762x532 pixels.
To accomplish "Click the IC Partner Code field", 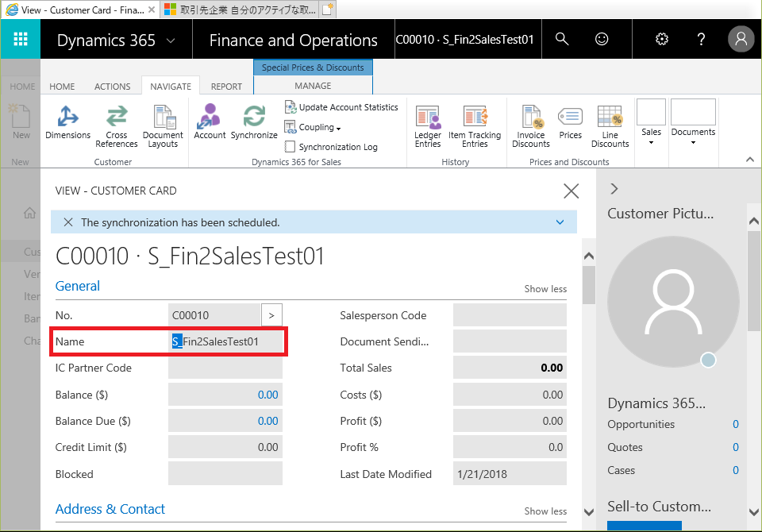I will (225, 368).
